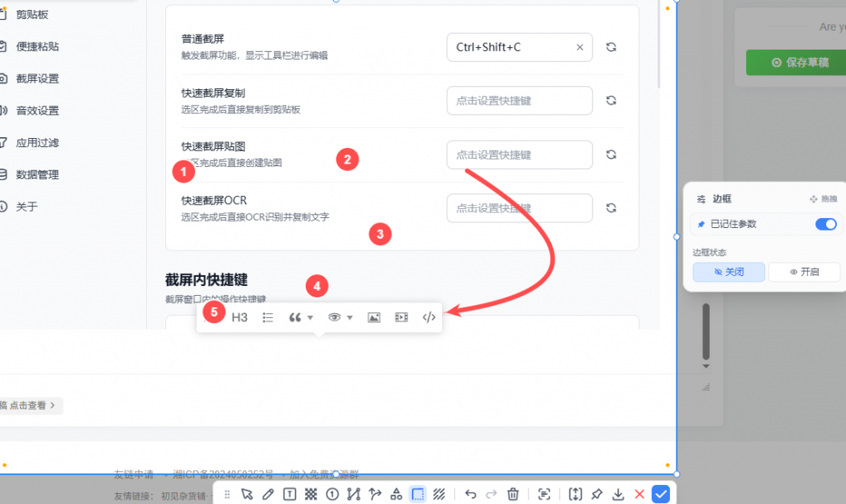Download the screenshot to file
846x504 pixels.
coord(618,494)
